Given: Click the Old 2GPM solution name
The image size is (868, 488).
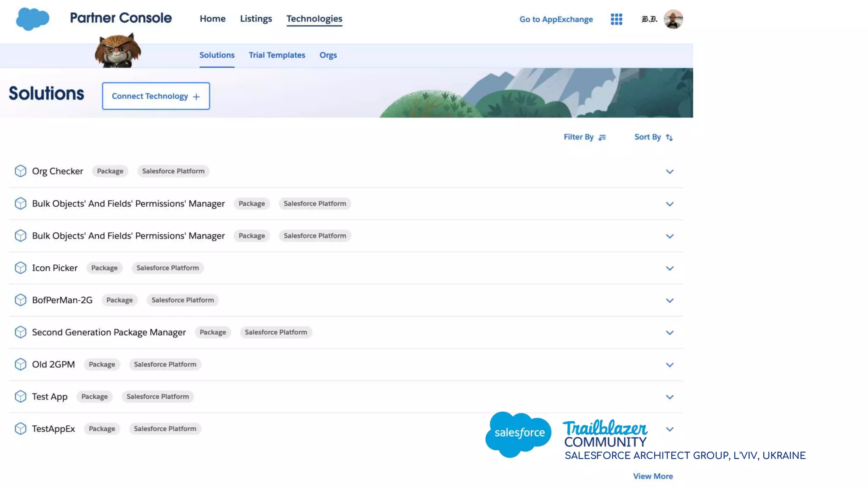Looking at the screenshot, I should point(53,364).
